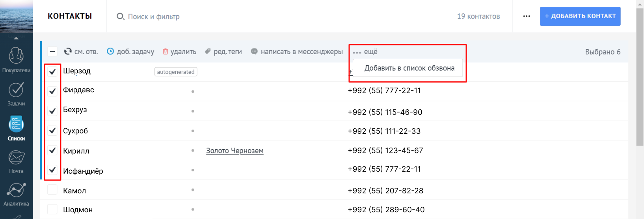Click the ДОБАВИТЬ КОНТАКТ button

580,16
